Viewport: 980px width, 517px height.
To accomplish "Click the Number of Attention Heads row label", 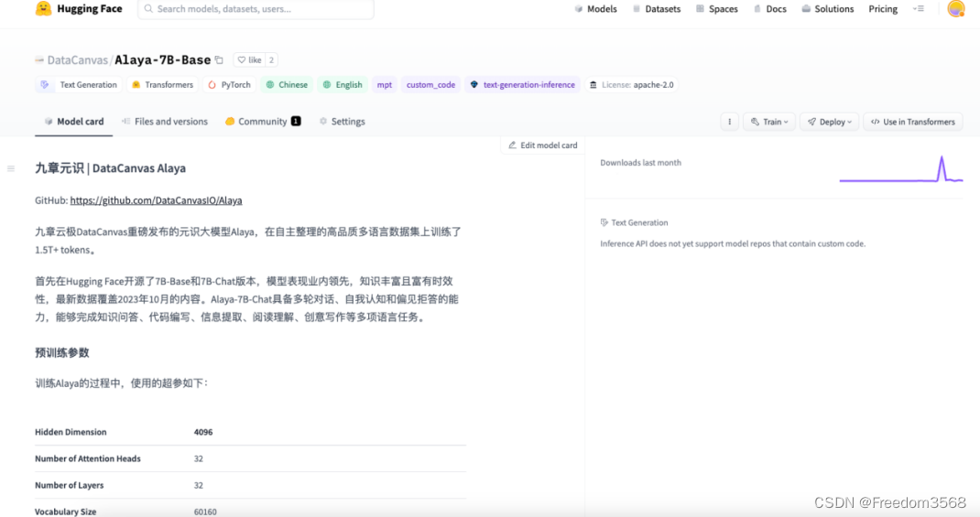I will pyautogui.click(x=88, y=459).
